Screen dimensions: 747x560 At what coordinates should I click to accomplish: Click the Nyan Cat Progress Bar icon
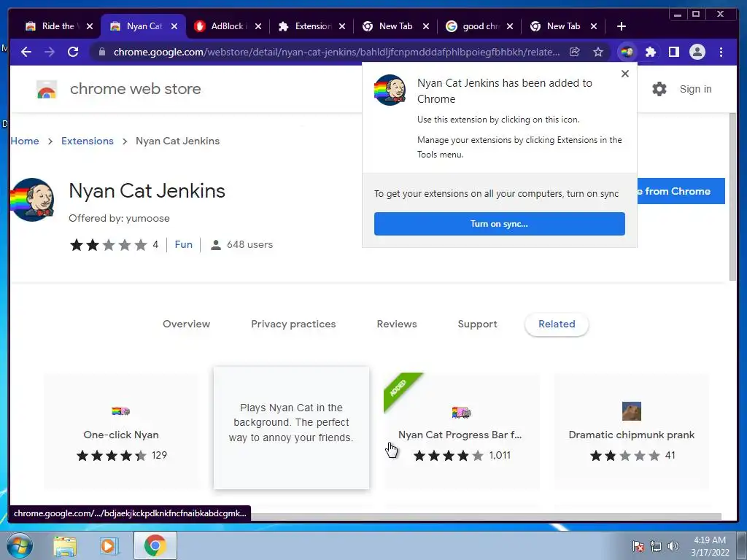461,413
